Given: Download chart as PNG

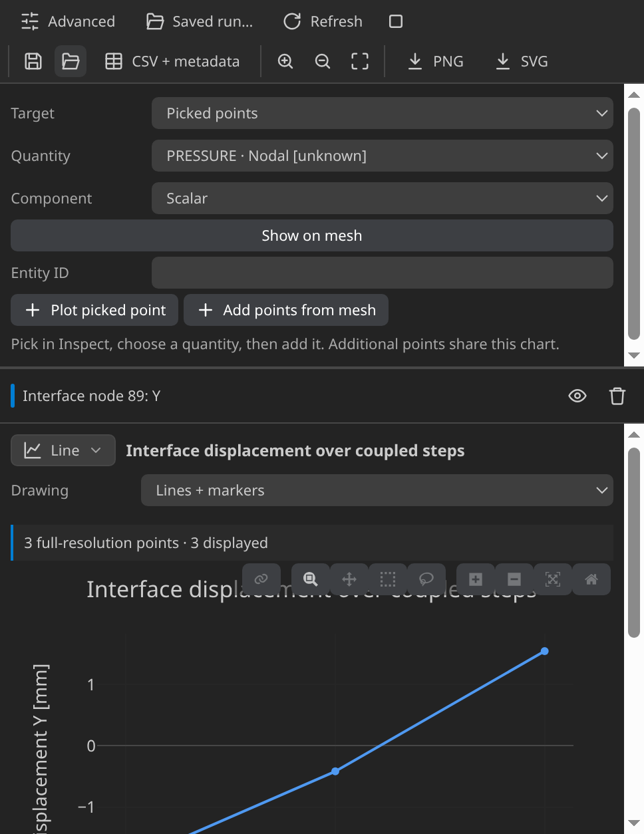Looking at the screenshot, I should (x=436, y=61).
